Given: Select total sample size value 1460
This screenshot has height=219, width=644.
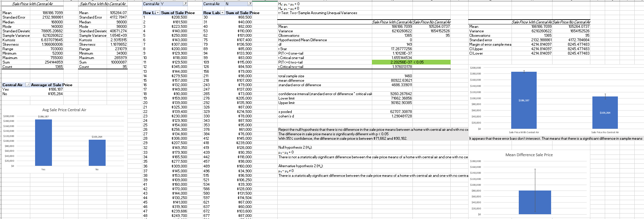Looking at the screenshot, I should 408,76.
